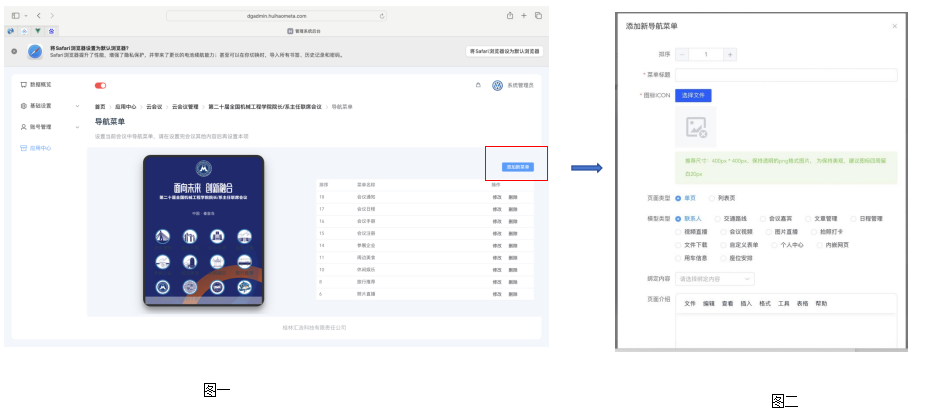Open the 表格 editor menu
This screenshot has width=925, height=413.
(802, 304)
